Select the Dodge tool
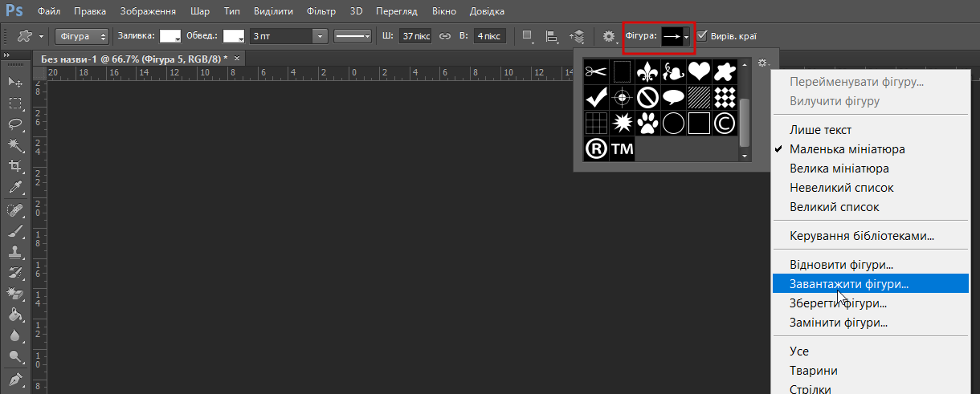Screen dimensions: 980x394 point(14,356)
